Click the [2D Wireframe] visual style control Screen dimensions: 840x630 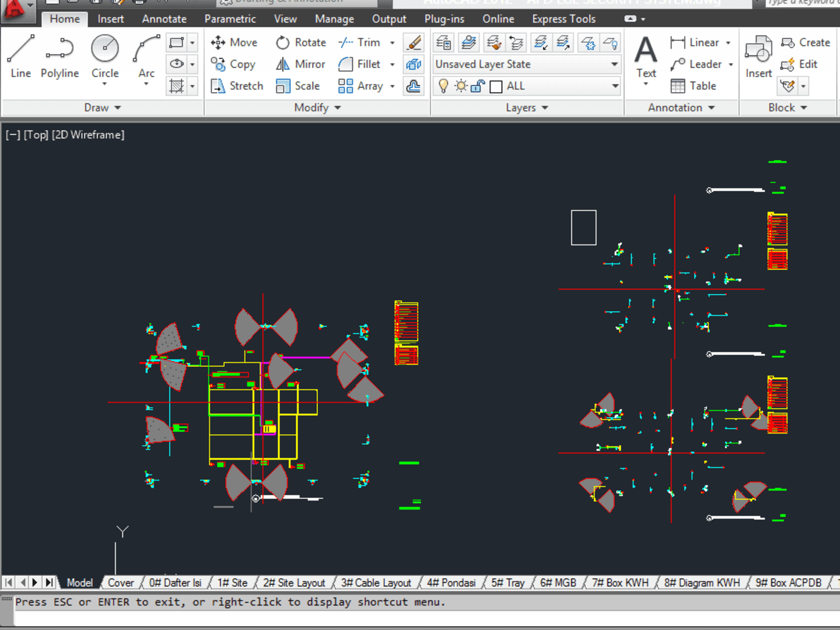[x=88, y=135]
